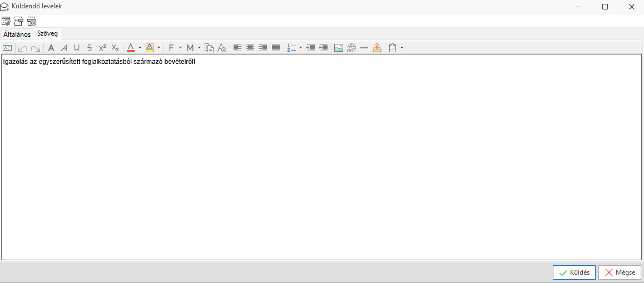The width and height of the screenshot is (644, 283).
Task: Undo the last edit
Action: tap(23, 48)
